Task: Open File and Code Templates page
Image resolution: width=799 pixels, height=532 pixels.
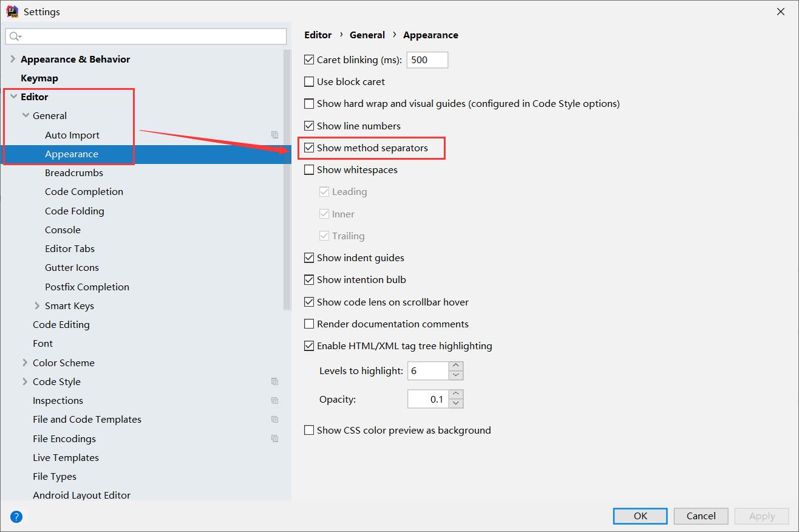Action: (87, 419)
